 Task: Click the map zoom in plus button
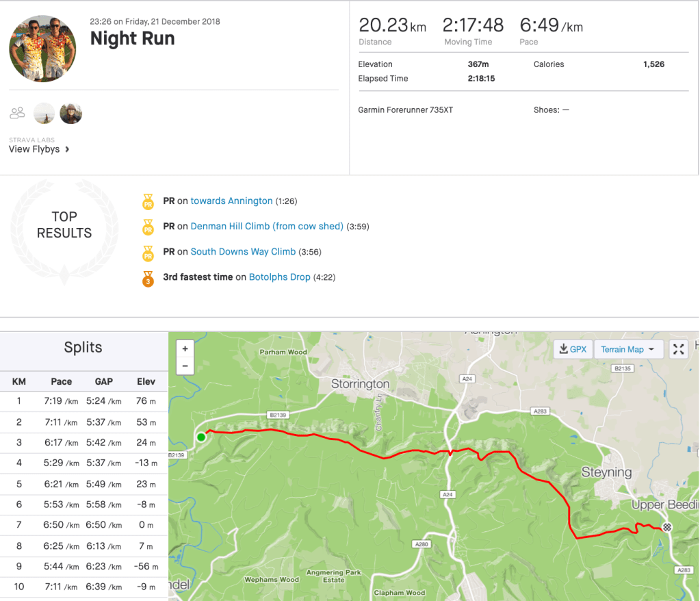pyautogui.click(x=185, y=348)
